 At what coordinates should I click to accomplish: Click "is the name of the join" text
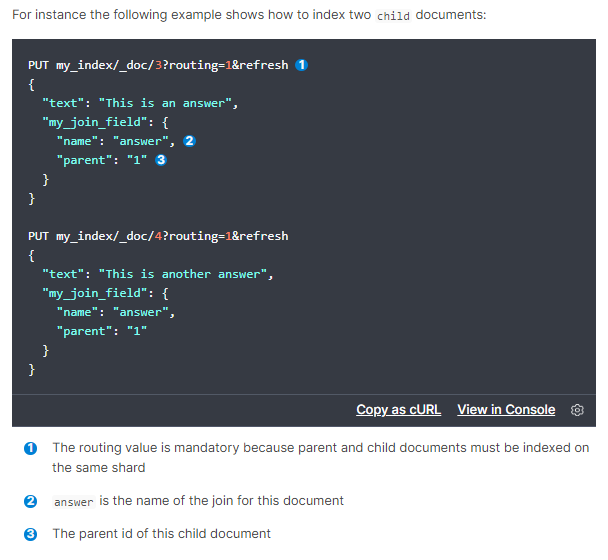pos(221,501)
